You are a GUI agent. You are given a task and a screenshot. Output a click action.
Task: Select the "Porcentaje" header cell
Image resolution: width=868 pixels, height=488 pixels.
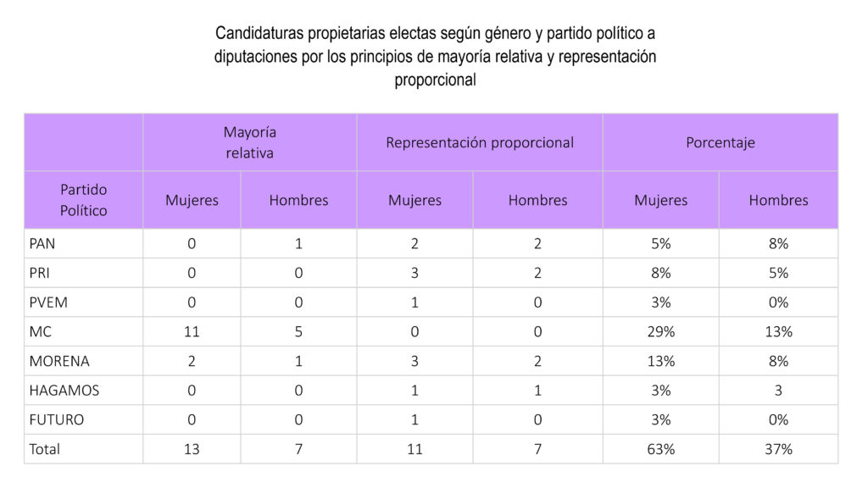click(x=720, y=142)
